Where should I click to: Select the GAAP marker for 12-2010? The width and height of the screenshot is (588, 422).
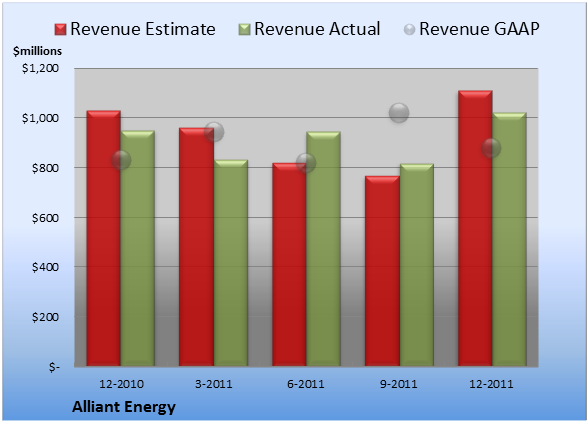click(x=121, y=160)
